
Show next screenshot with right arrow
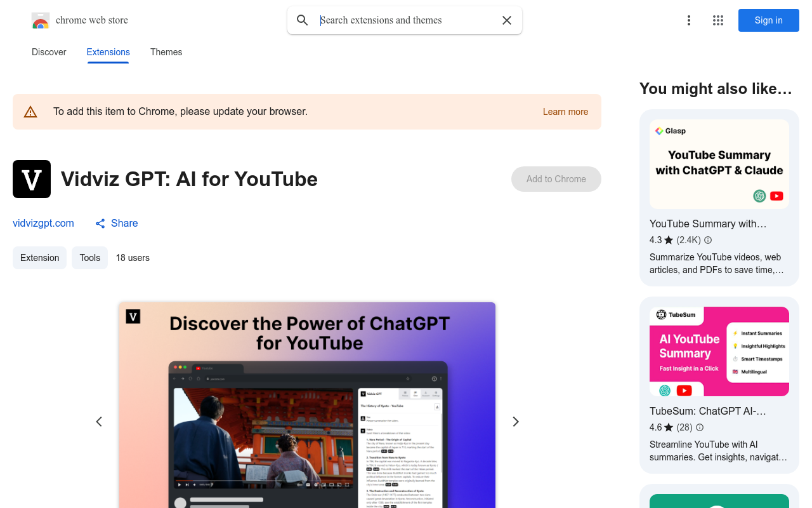click(516, 422)
